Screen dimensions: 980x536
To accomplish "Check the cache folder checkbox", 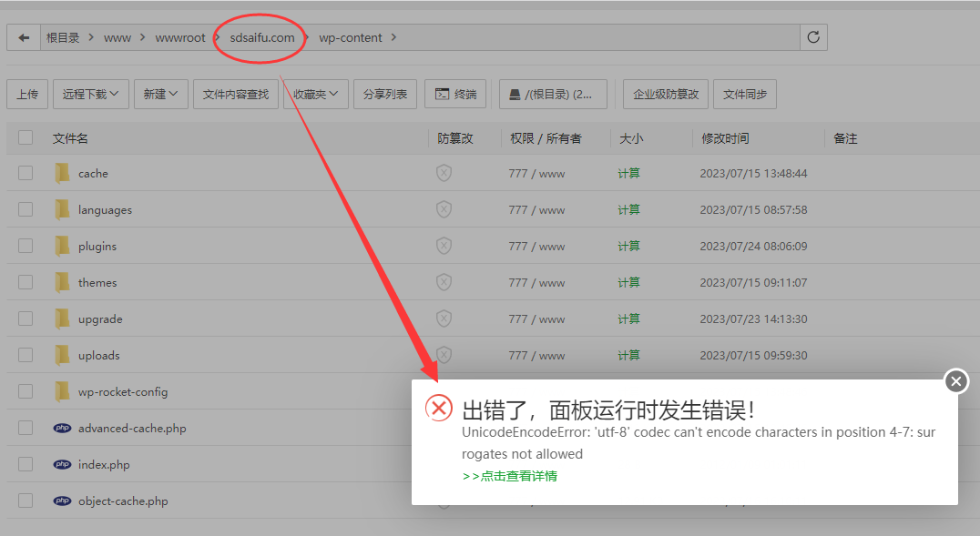I will coord(26,173).
